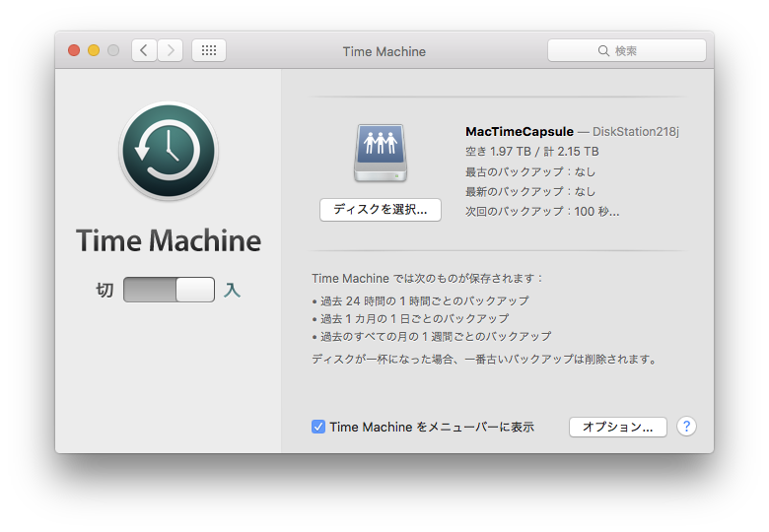Click the 入 label beside the switch

(x=232, y=290)
